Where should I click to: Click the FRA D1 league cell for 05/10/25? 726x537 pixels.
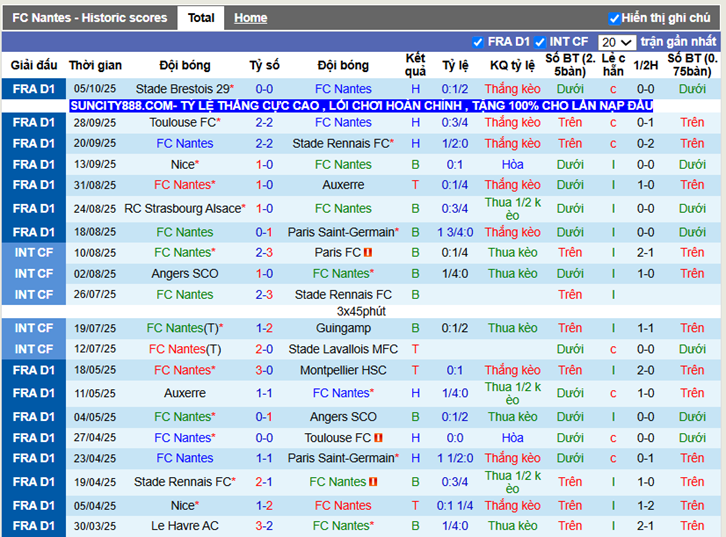34,89
